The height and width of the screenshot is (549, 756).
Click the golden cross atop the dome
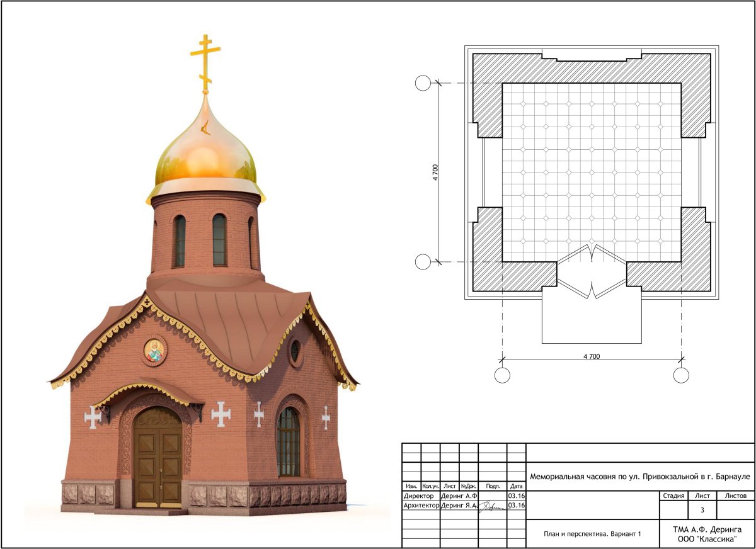[x=205, y=60]
